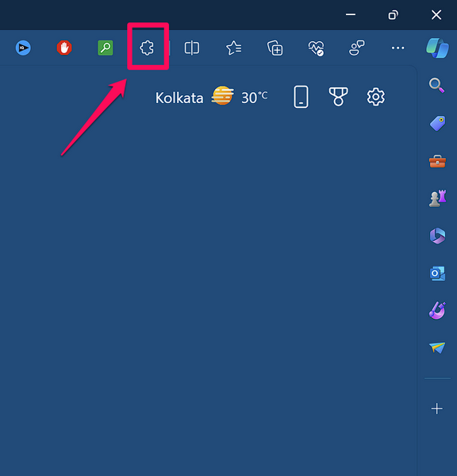Open the Collections panel
The width and height of the screenshot is (457, 476).
(x=275, y=48)
